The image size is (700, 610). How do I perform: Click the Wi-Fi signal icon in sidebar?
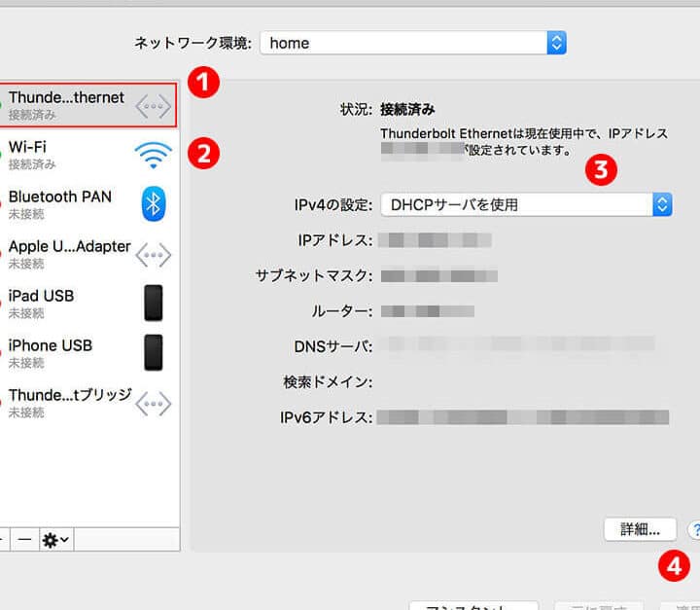pyautogui.click(x=153, y=155)
